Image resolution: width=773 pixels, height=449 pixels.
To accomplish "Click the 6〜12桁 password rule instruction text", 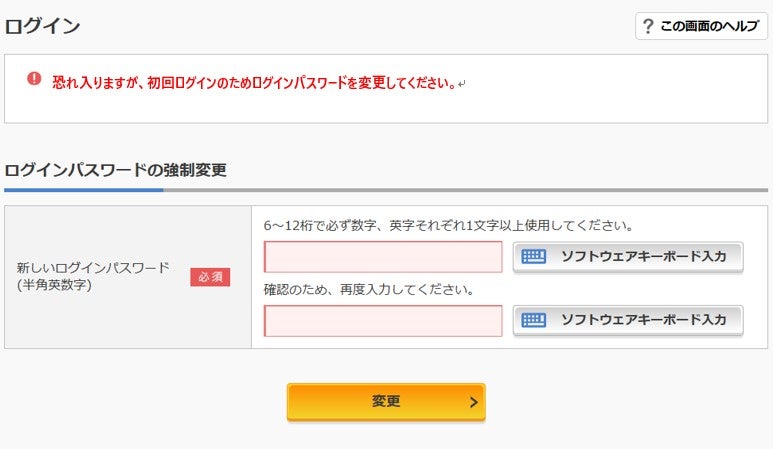I will pyautogui.click(x=448, y=226).
